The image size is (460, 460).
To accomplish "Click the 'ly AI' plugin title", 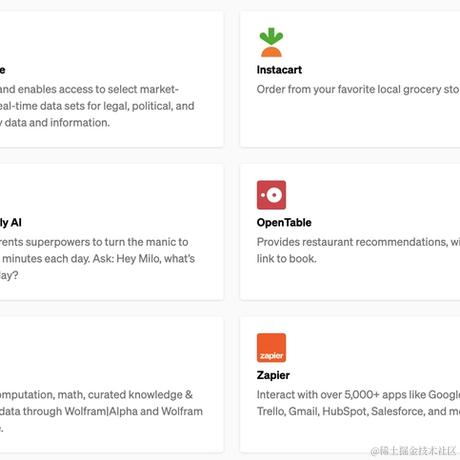I will pyautogui.click(x=11, y=222).
